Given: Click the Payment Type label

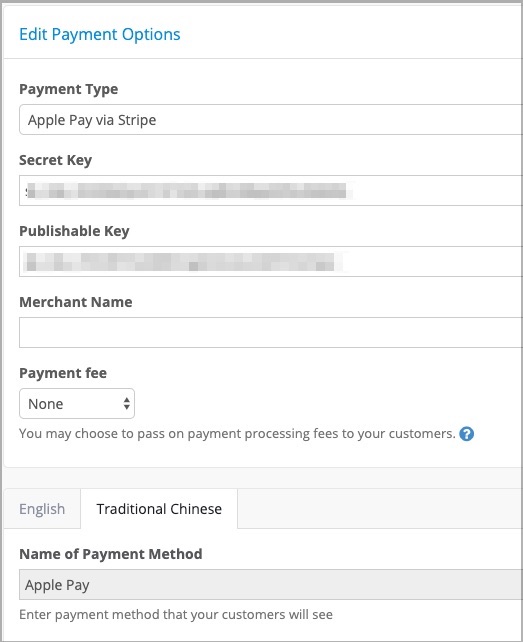Looking at the screenshot, I should [68, 89].
